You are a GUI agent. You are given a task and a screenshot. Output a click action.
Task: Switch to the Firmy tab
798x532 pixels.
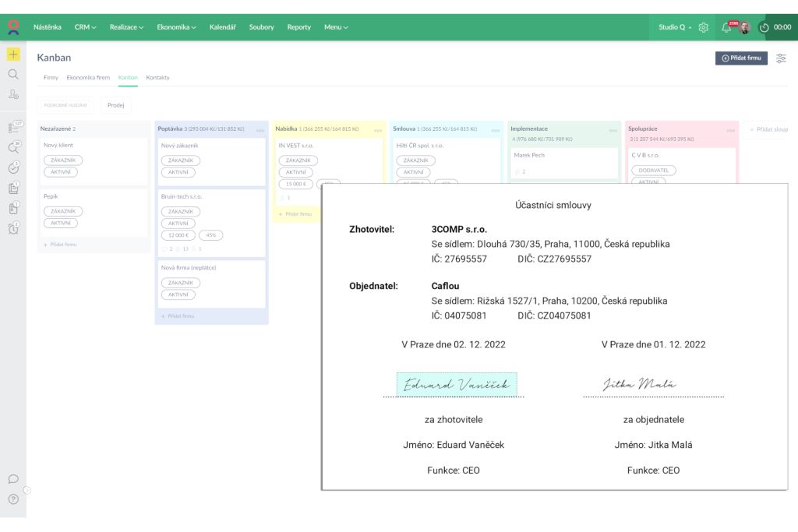pos(51,78)
